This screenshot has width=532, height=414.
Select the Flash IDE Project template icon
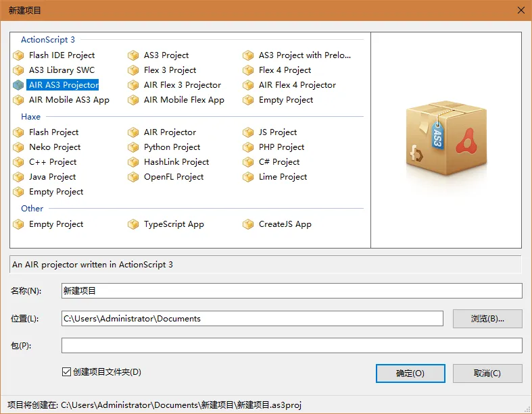pyautogui.click(x=18, y=55)
